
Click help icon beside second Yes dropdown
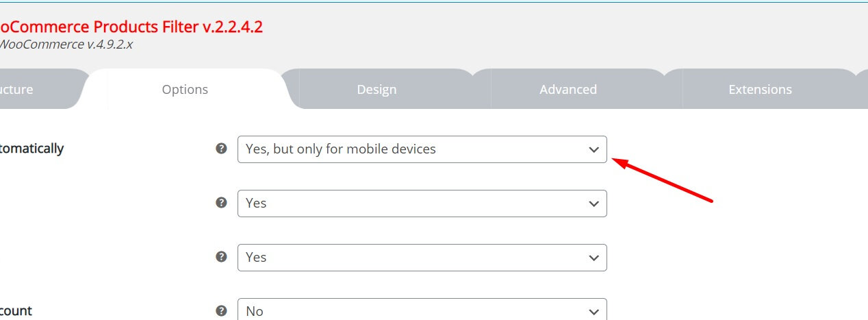point(221,257)
